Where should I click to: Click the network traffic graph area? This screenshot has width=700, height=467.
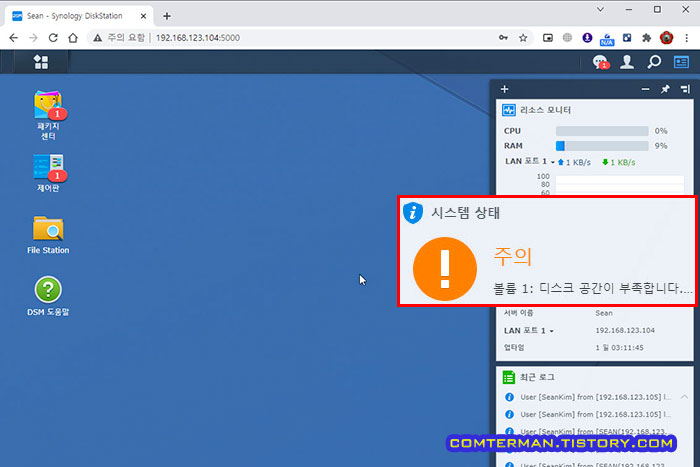pos(620,185)
